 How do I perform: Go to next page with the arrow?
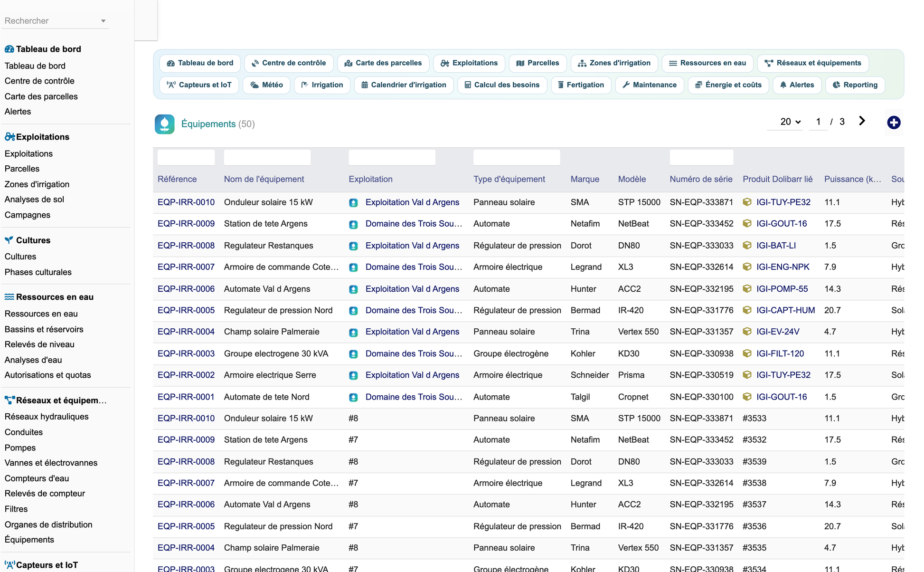coord(862,121)
